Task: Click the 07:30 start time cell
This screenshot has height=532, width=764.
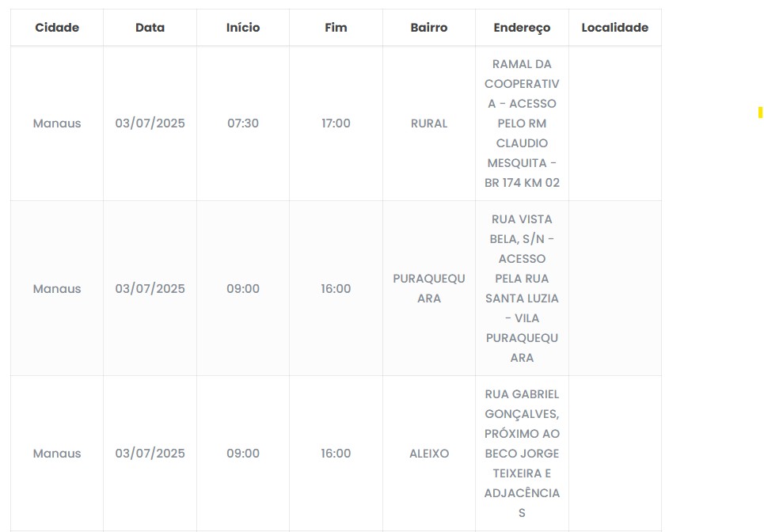Action: coord(243,123)
